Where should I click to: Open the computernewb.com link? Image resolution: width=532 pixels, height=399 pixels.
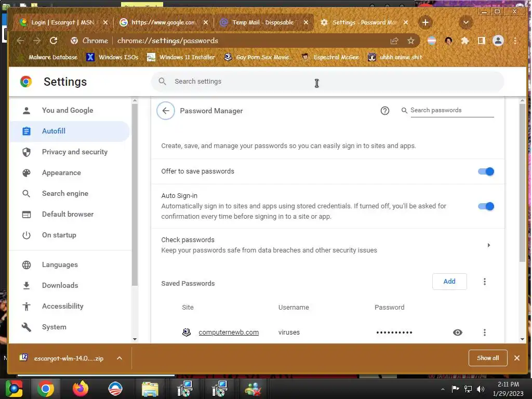point(229,332)
